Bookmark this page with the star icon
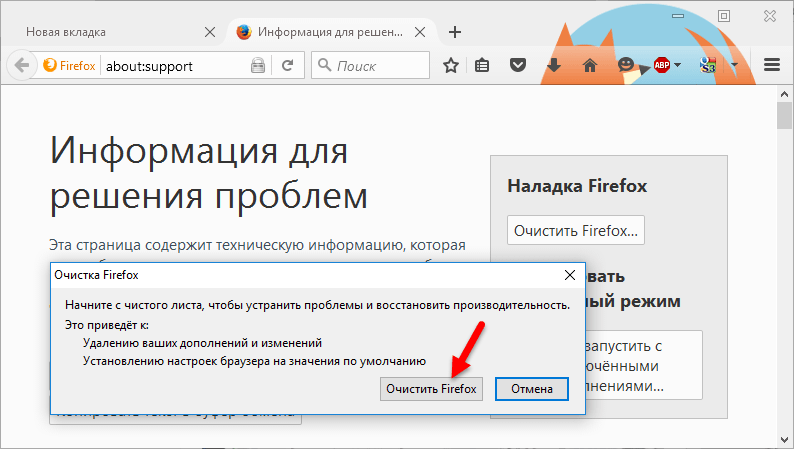794x449 pixels. (451, 66)
